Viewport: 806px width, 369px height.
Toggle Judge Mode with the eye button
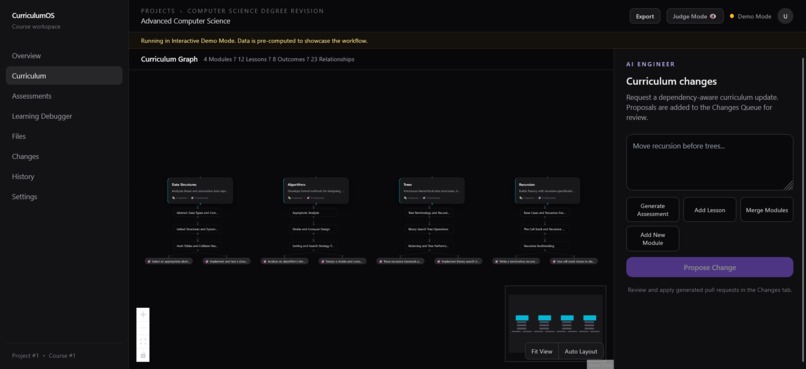point(694,16)
